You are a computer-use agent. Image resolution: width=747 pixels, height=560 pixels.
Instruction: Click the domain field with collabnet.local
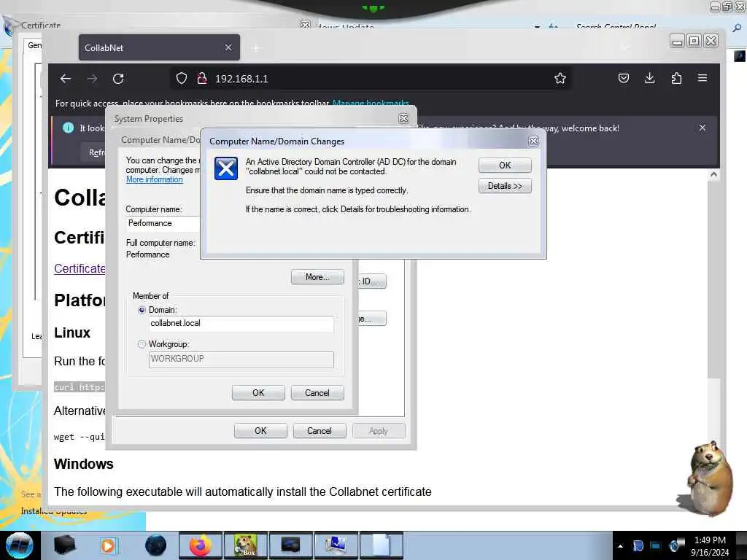pyautogui.click(x=241, y=323)
